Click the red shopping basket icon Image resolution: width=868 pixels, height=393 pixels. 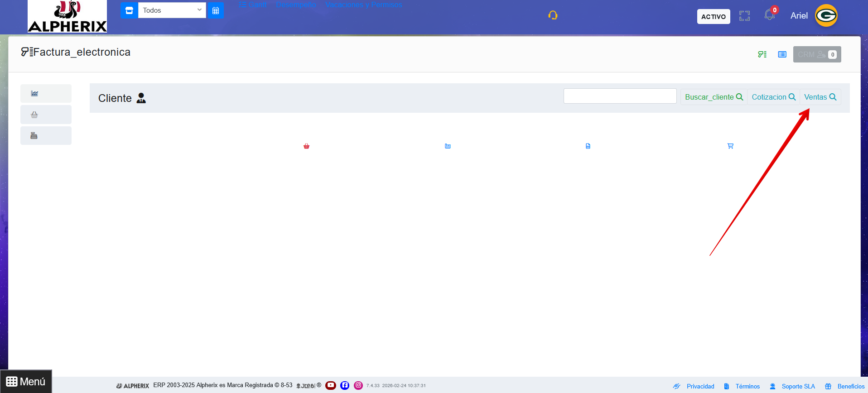click(x=307, y=146)
